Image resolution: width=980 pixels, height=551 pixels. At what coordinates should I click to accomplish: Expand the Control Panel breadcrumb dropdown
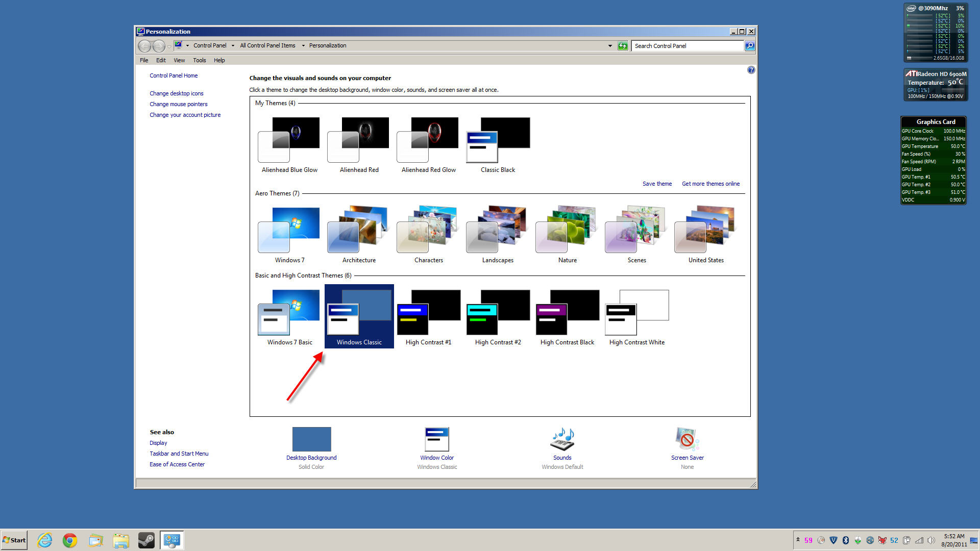coord(233,45)
